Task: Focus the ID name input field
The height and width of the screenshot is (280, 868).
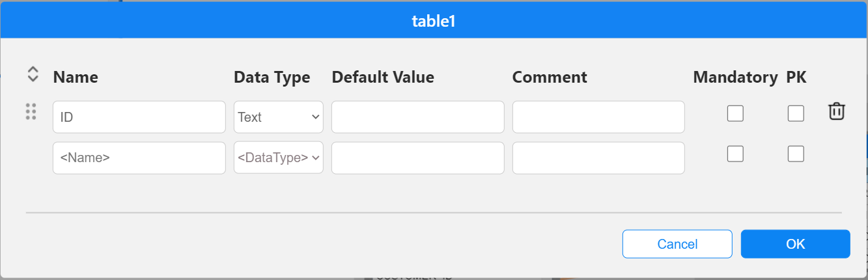Action: 139,117
